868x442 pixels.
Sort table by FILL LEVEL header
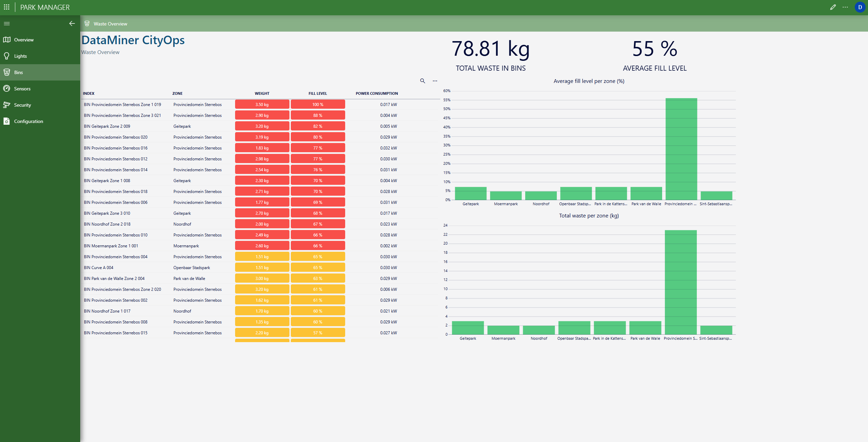pyautogui.click(x=318, y=93)
